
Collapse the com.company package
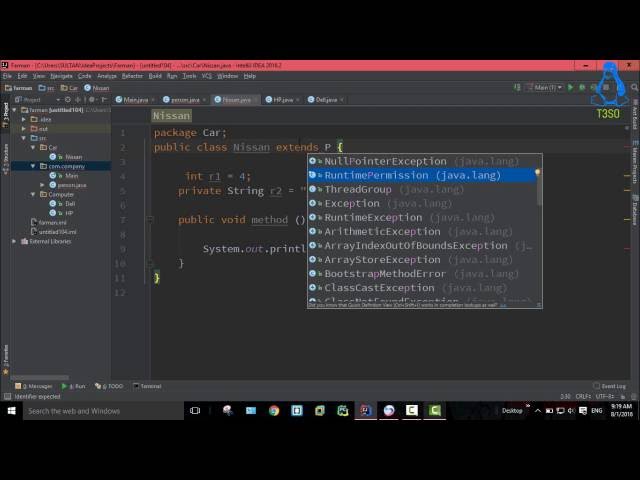pos(33,166)
